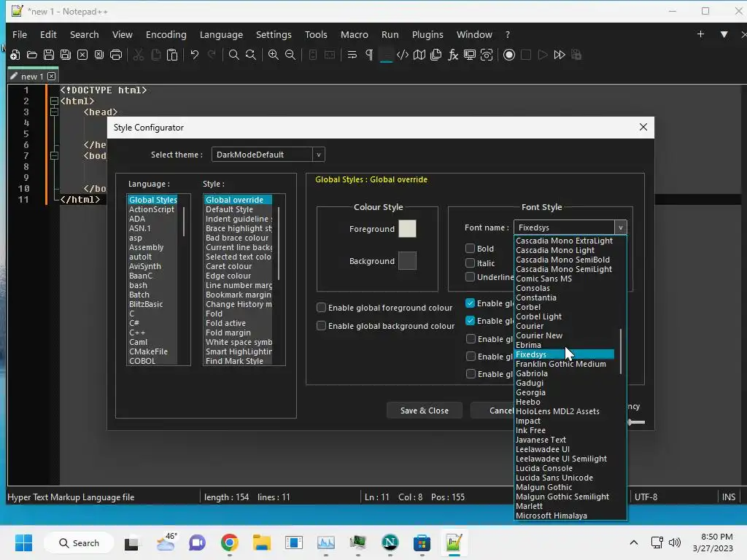Open Find and Replace toolbar icon

pyautogui.click(x=251, y=55)
